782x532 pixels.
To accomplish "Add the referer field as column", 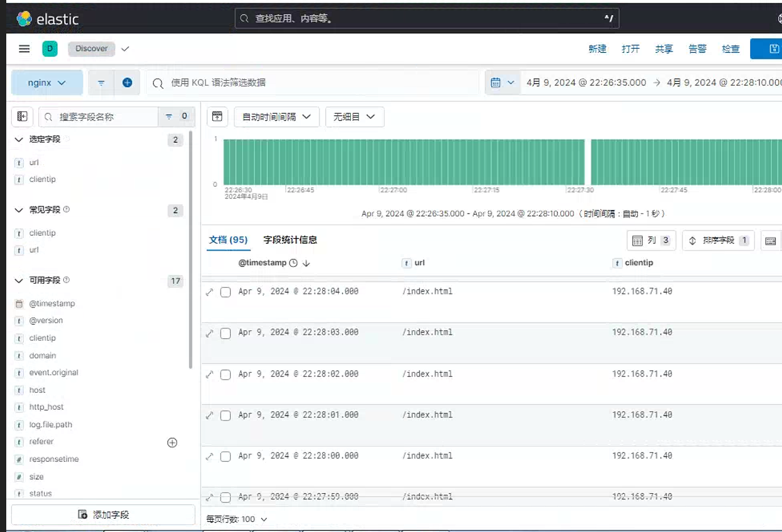I will [x=172, y=442].
